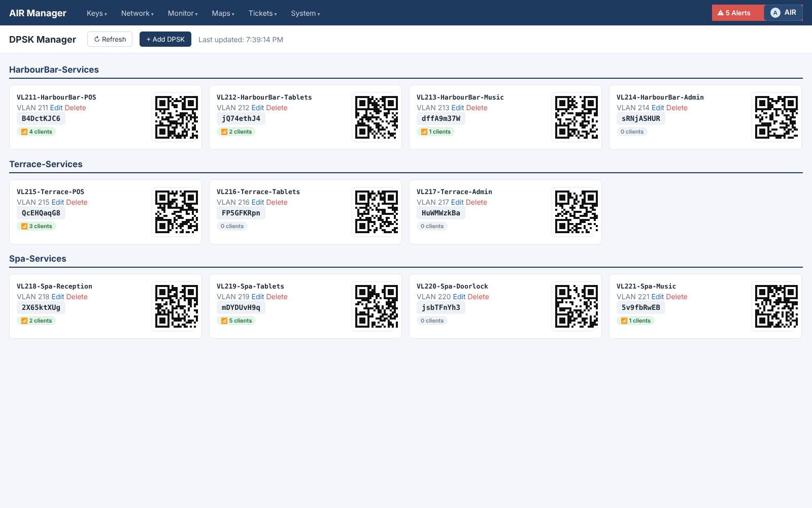Click the AIR user avatar icon
This screenshot has height=508, width=812.
[x=775, y=13]
